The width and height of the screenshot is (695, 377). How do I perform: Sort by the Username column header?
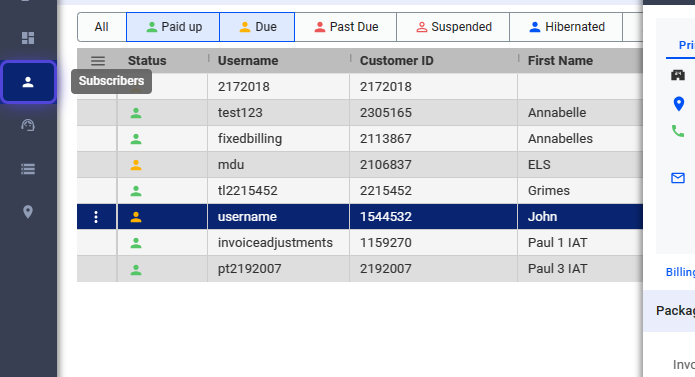[x=248, y=61]
